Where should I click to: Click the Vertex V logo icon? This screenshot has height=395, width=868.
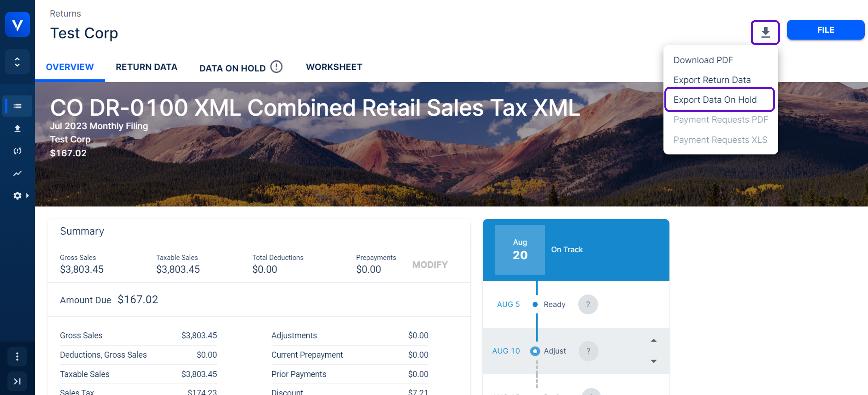(x=17, y=25)
